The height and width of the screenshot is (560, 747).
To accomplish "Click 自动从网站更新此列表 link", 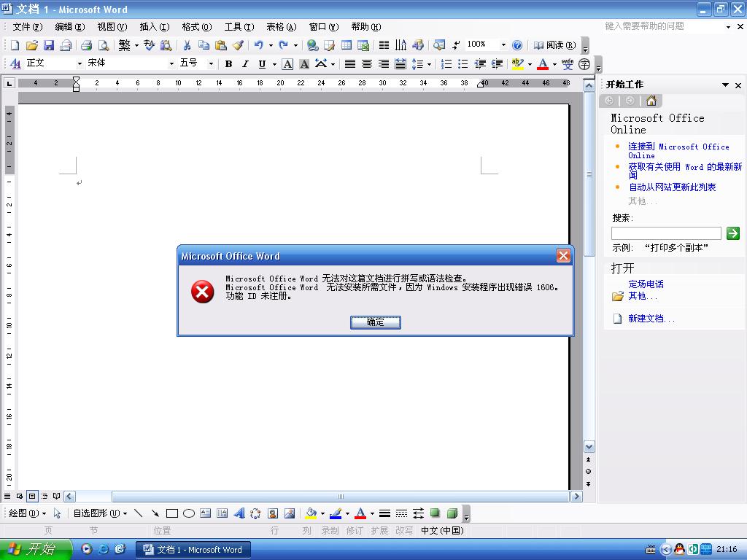I will [672, 187].
